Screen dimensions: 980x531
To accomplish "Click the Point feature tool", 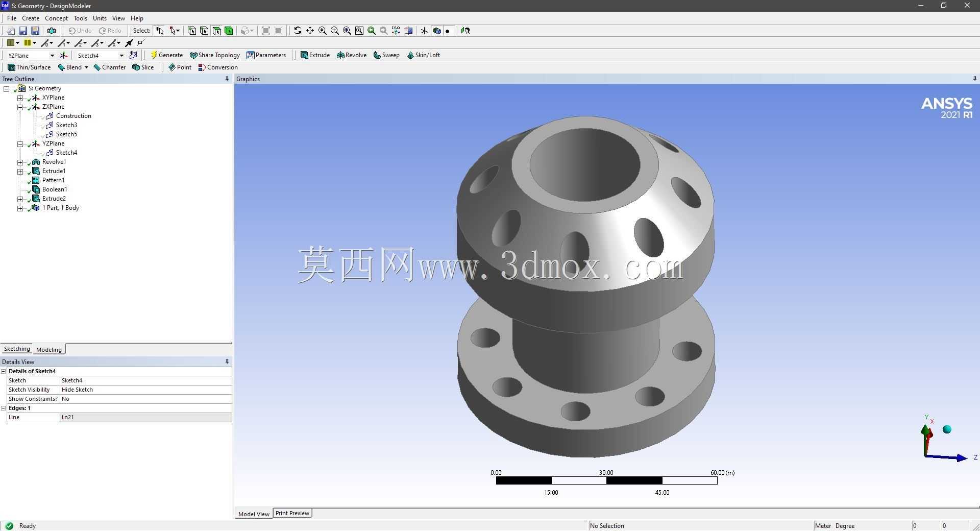I will pos(180,67).
